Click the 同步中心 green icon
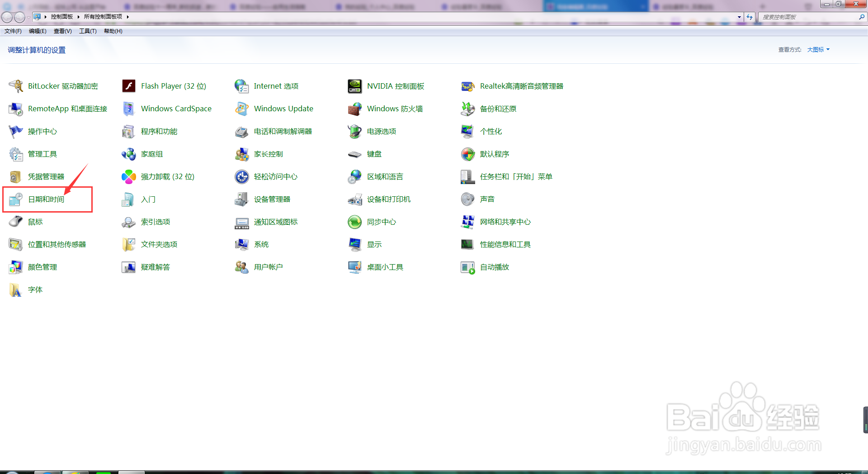 click(355, 222)
